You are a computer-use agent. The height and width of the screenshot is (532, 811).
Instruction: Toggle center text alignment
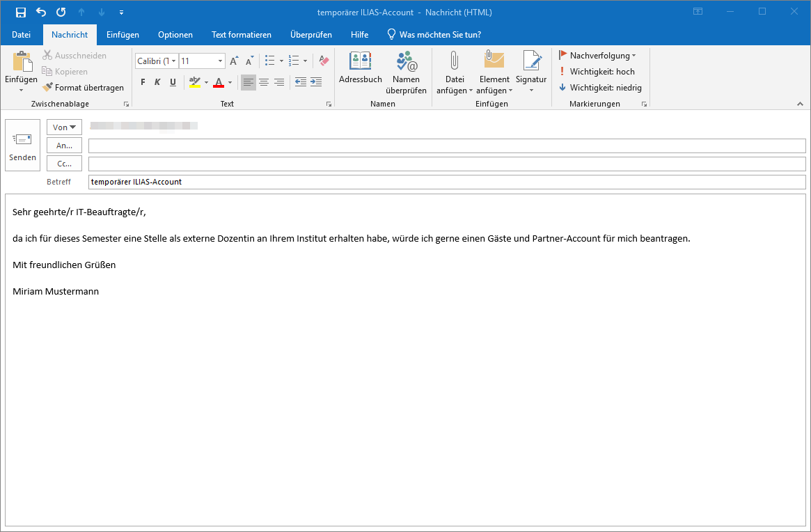[x=264, y=82]
